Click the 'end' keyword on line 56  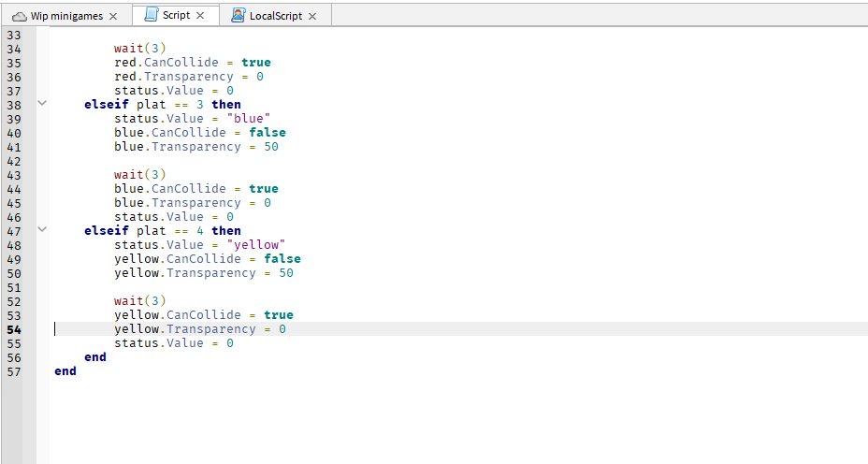(95, 357)
